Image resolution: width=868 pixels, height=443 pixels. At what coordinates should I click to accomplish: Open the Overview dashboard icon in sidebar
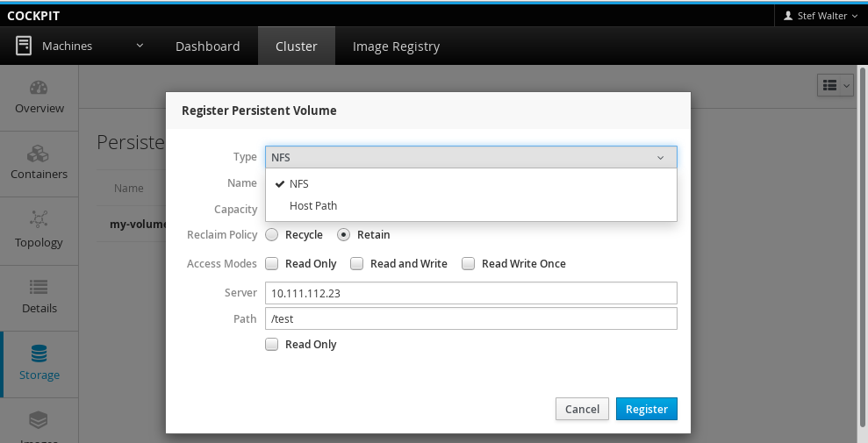[x=39, y=89]
